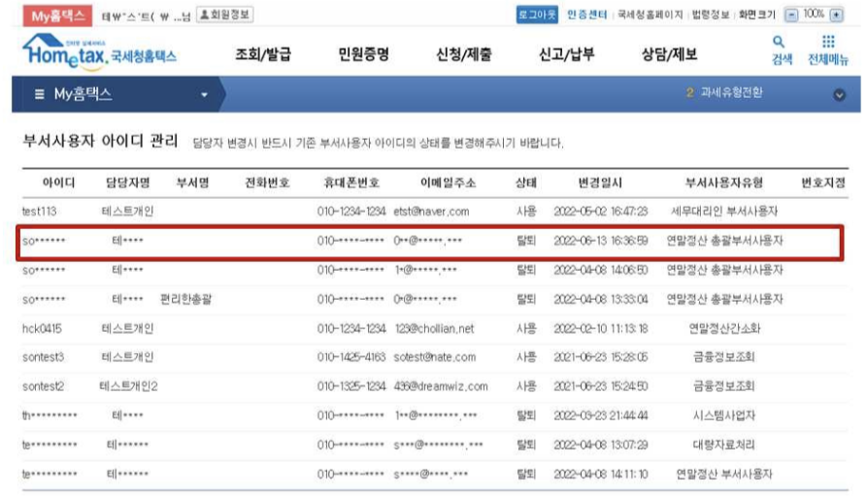Click the 연말정산간소화 type cell
The width and height of the screenshot is (868, 496).
point(724,329)
